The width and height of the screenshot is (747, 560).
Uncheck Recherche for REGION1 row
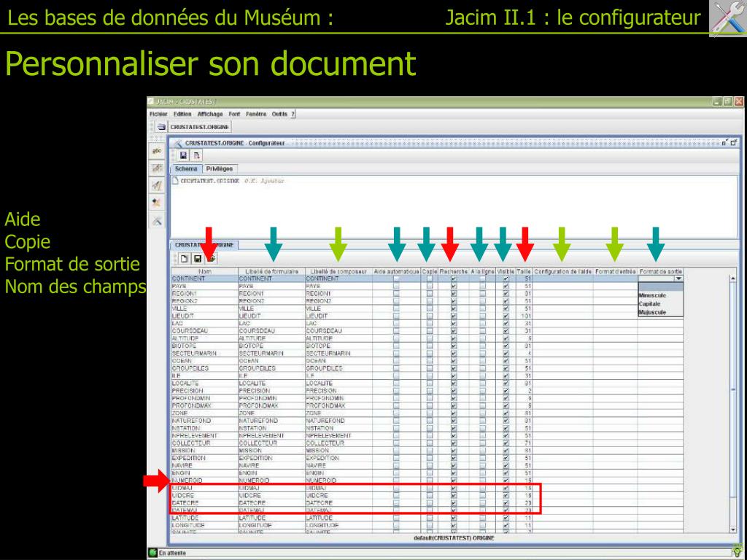pos(454,294)
